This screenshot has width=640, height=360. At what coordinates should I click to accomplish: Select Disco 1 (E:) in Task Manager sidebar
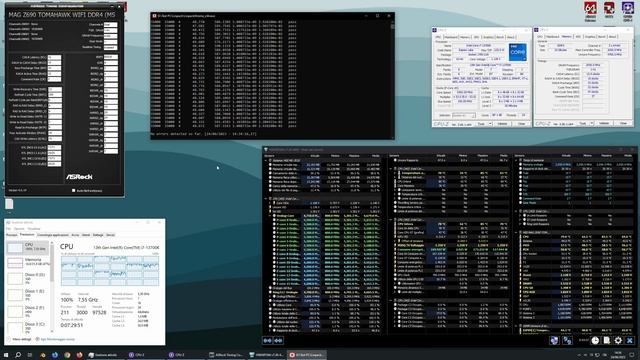(28, 295)
